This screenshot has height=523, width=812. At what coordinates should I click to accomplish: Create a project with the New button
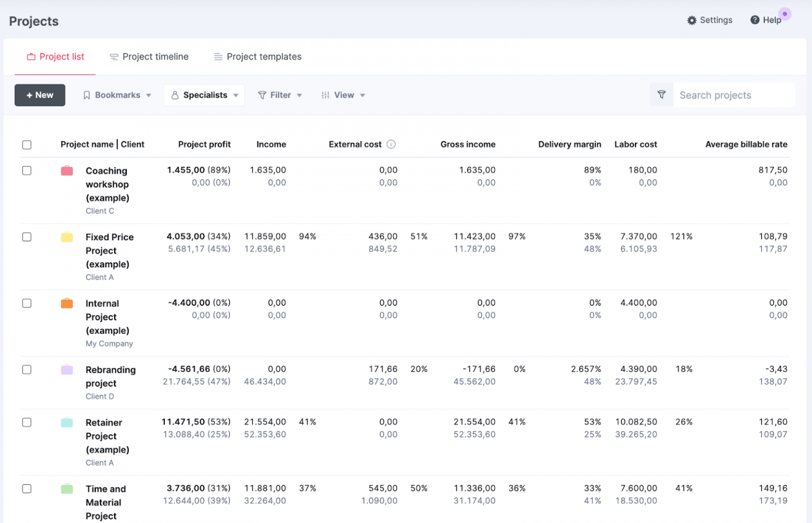40,95
